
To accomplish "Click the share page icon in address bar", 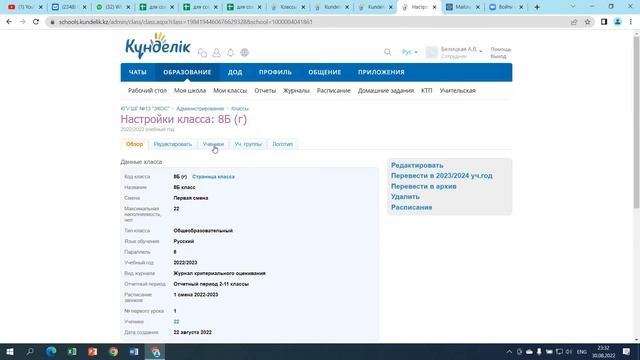I will click(574, 22).
